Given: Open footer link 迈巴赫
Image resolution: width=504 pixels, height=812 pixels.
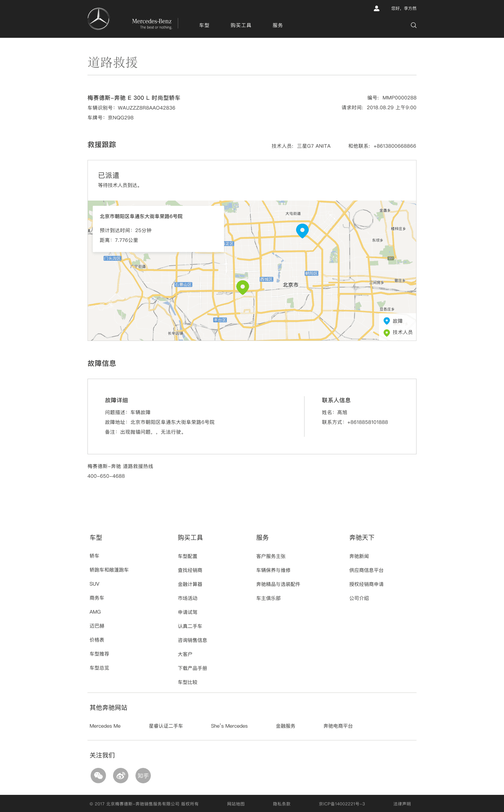Looking at the screenshot, I should coord(97,626).
